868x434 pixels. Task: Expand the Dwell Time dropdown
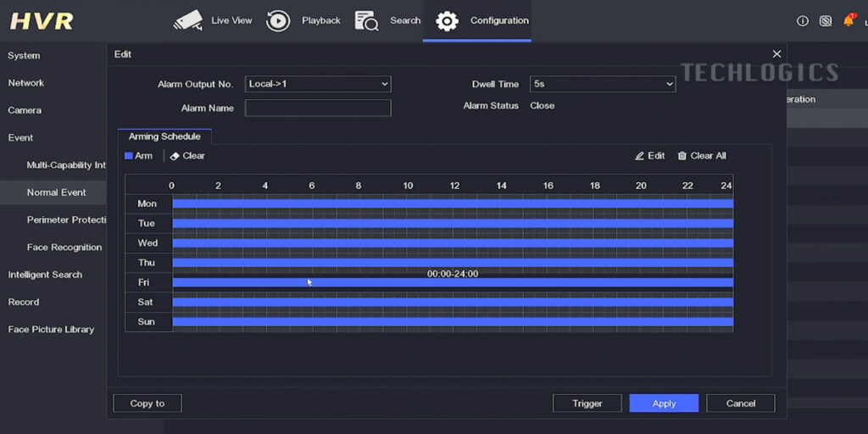click(x=603, y=84)
